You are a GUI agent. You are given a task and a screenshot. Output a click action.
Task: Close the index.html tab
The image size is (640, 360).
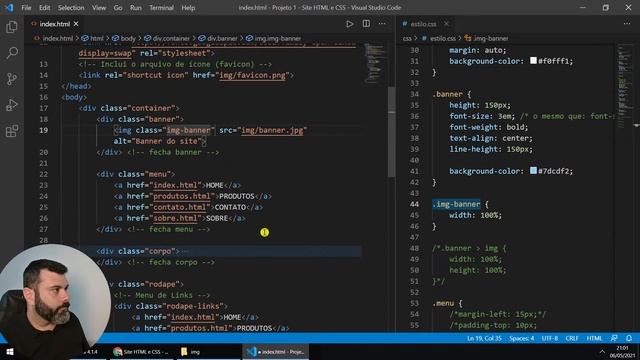[x=76, y=24]
